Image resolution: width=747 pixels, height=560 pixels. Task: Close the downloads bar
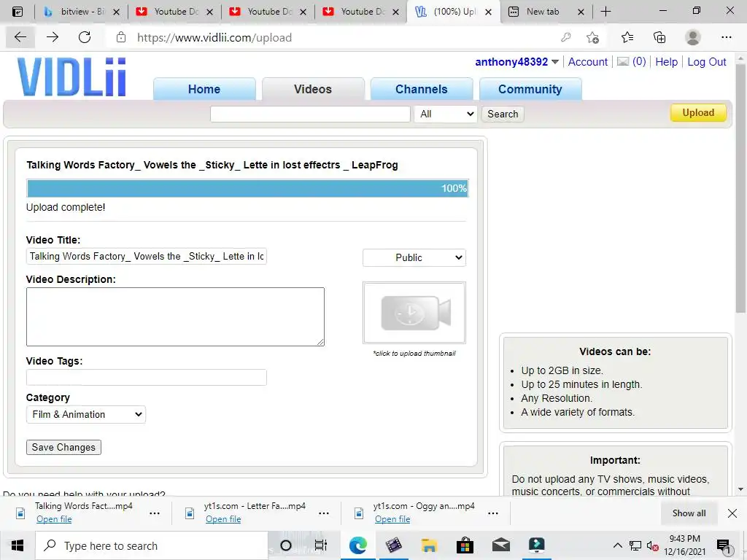(x=732, y=513)
